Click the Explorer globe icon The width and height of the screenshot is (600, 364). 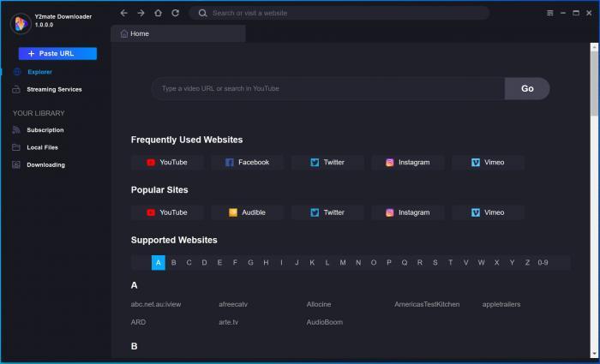point(17,71)
